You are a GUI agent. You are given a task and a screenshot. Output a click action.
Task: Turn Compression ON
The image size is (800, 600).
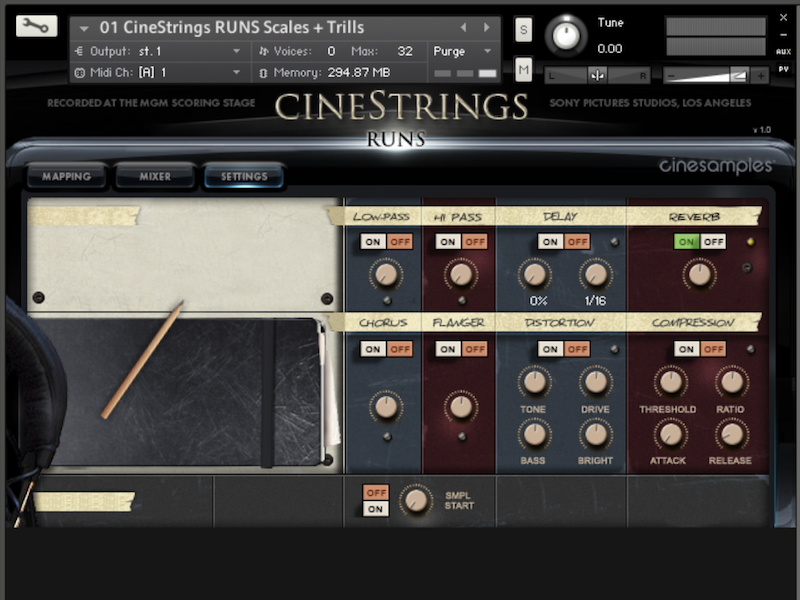click(686, 349)
